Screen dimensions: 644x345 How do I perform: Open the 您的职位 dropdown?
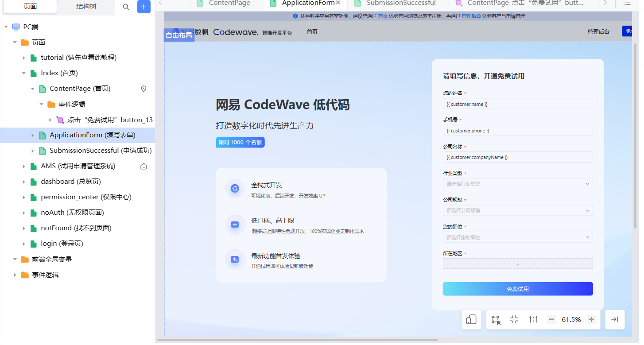(x=517, y=237)
